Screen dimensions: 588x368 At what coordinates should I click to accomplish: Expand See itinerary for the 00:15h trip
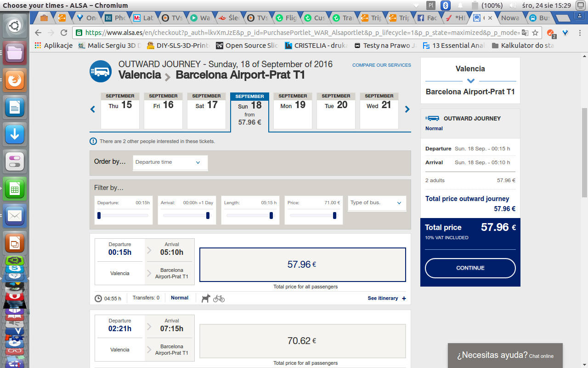pos(387,298)
